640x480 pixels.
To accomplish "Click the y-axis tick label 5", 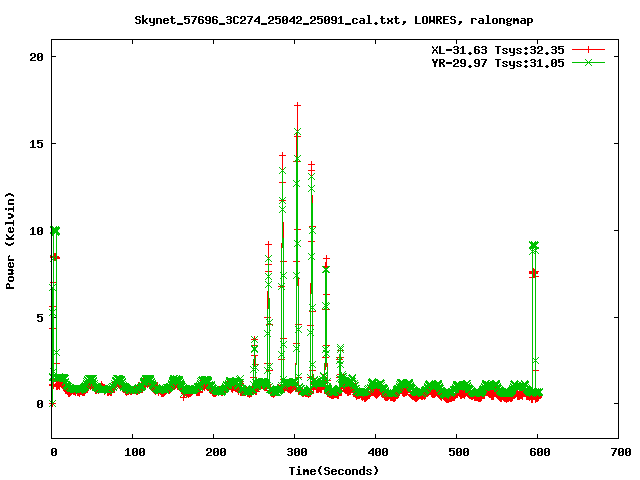I will (x=40, y=317).
